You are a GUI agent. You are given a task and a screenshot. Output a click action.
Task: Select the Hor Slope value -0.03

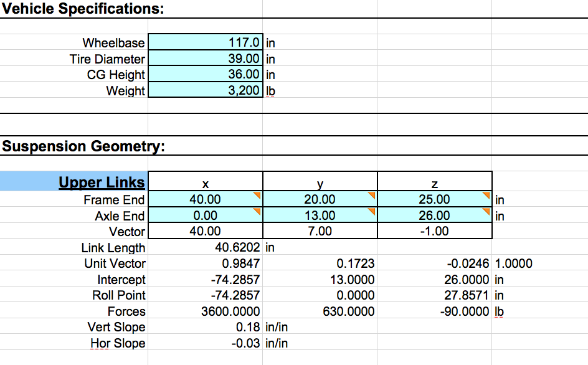[245, 343]
